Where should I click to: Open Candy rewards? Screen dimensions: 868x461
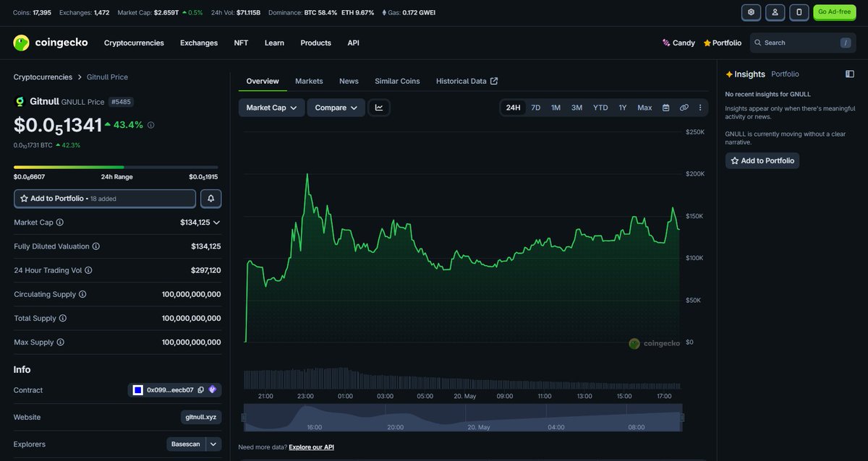coord(678,43)
